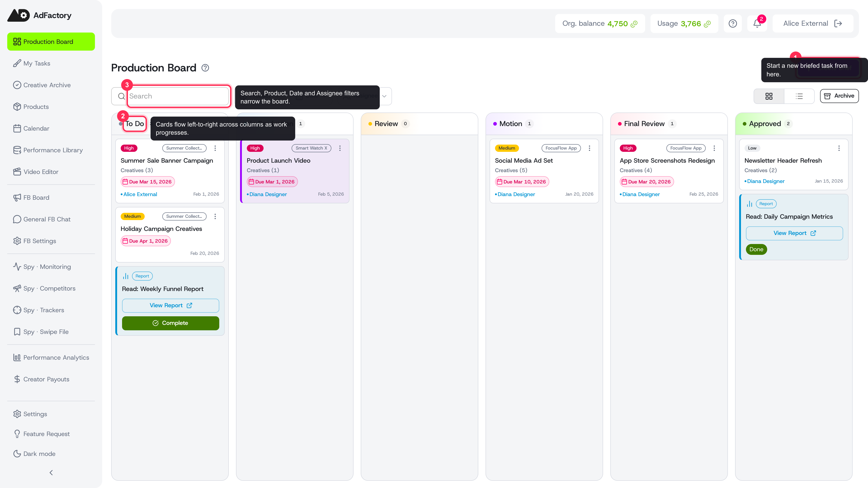Image resolution: width=868 pixels, height=488 pixels.
Task: Open Creator Payouts
Action: [51, 379]
